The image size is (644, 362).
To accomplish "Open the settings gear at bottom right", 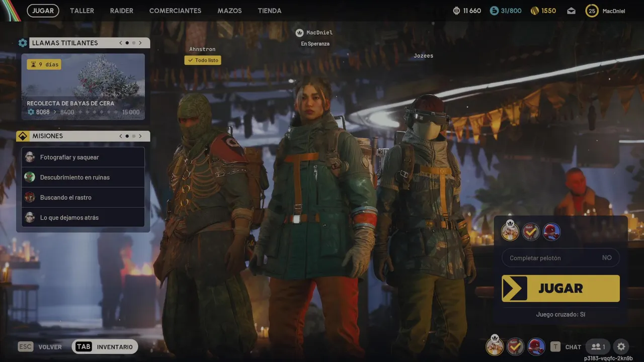I will tap(621, 346).
